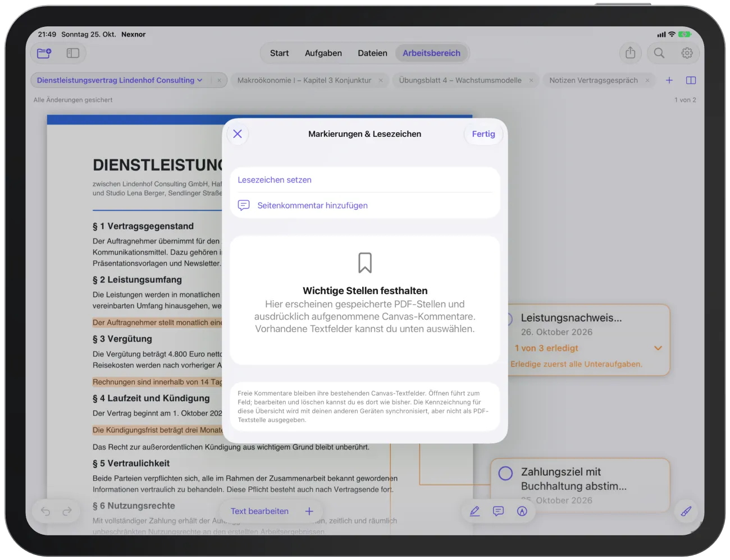Click the § 5 Vertraulichkeit heading
730x560 pixels.
point(131,463)
